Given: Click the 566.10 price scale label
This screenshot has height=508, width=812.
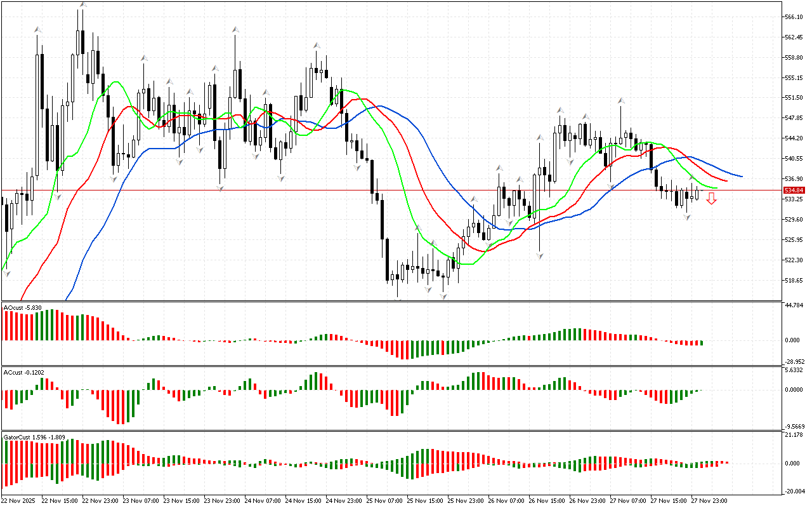Looking at the screenshot, I should pyautogui.click(x=795, y=17).
